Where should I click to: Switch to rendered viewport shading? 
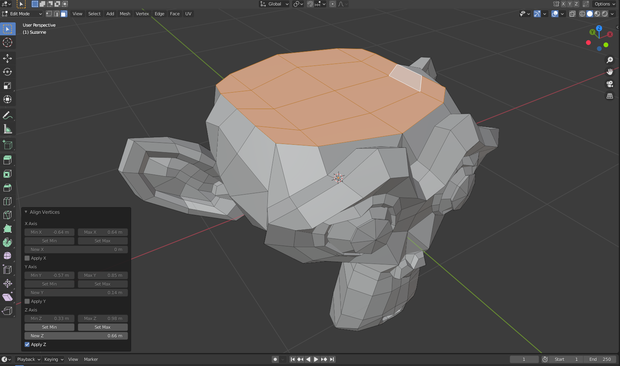tap(605, 14)
